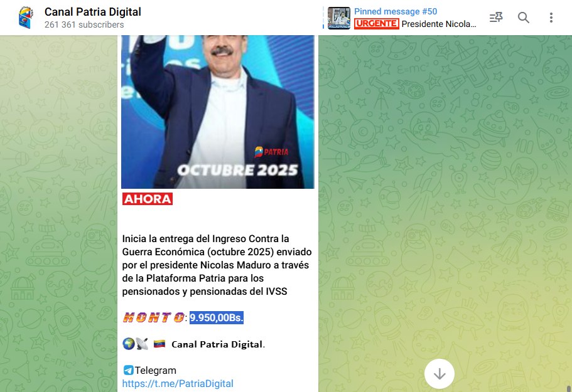
Task: Click the red URGENTE label in pinned bar
Action: pyautogui.click(x=376, y=24)
